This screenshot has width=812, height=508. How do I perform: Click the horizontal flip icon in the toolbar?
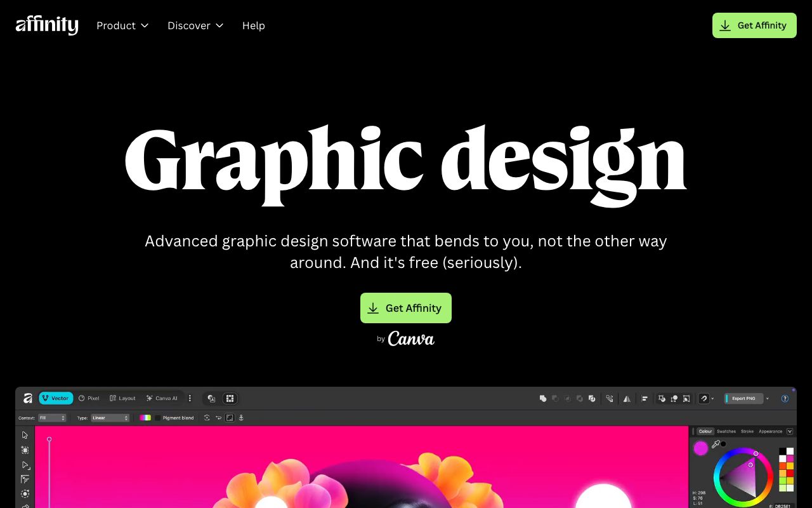click(627, 398)
